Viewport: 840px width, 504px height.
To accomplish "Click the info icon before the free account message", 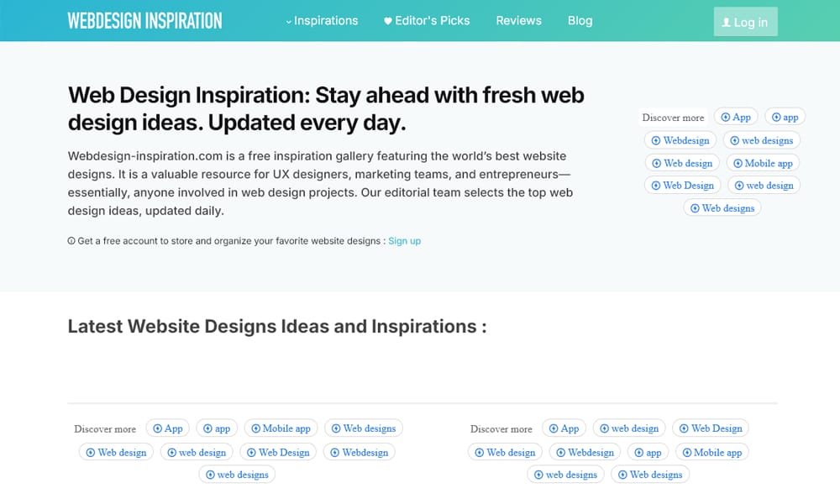I will [x=71, y=241].
